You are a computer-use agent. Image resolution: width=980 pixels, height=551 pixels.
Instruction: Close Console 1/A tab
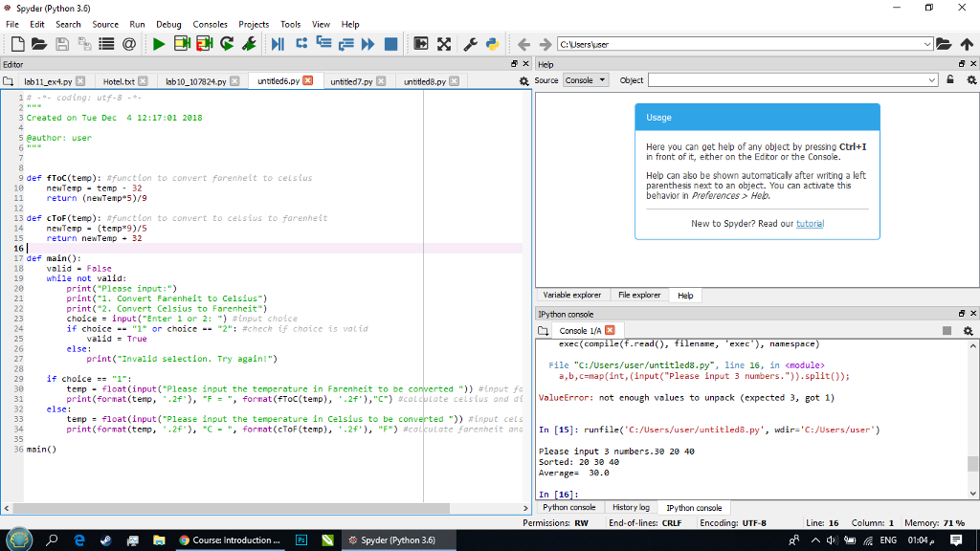610,330
